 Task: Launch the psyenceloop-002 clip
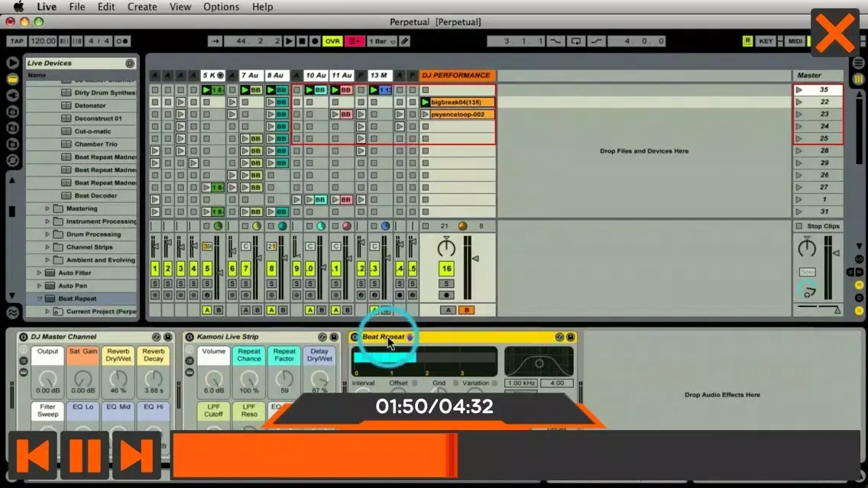425,114
